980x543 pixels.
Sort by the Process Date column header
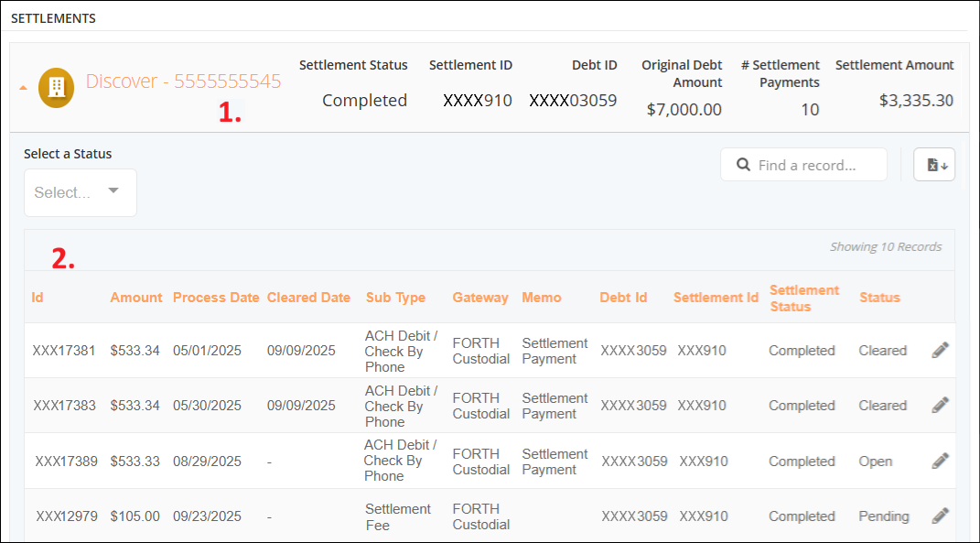click(216, 298)
